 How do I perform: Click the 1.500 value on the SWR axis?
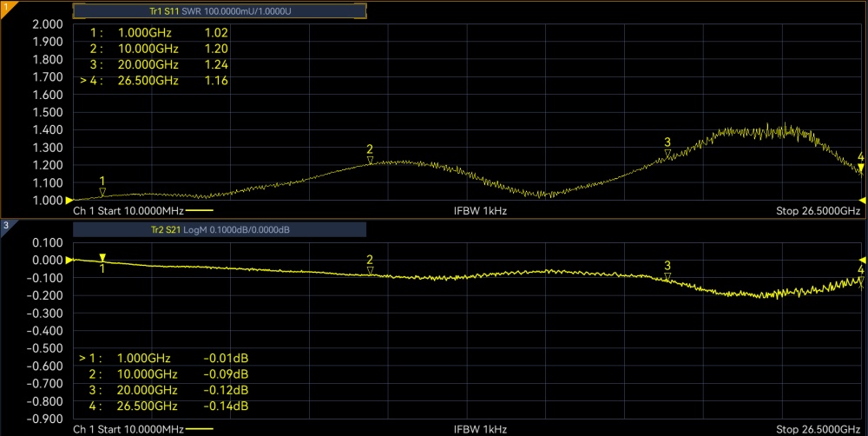(x=48, y=112)
